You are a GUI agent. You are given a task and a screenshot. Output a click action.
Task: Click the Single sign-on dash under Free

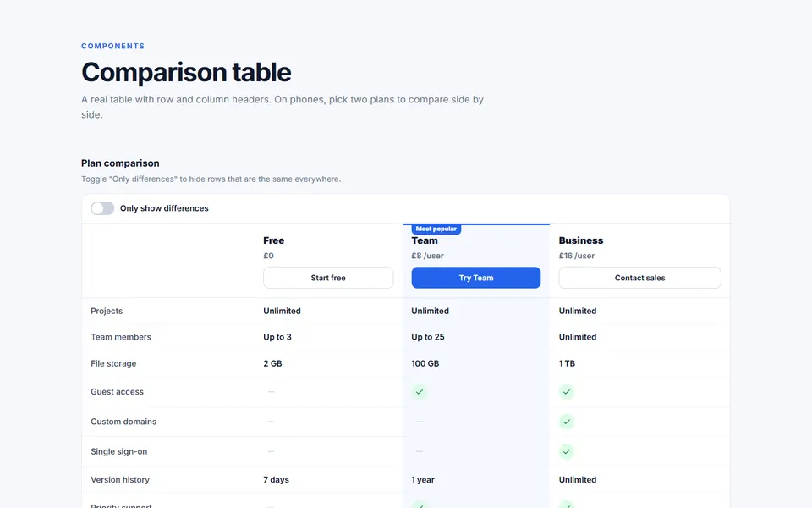tap(271, 452)
